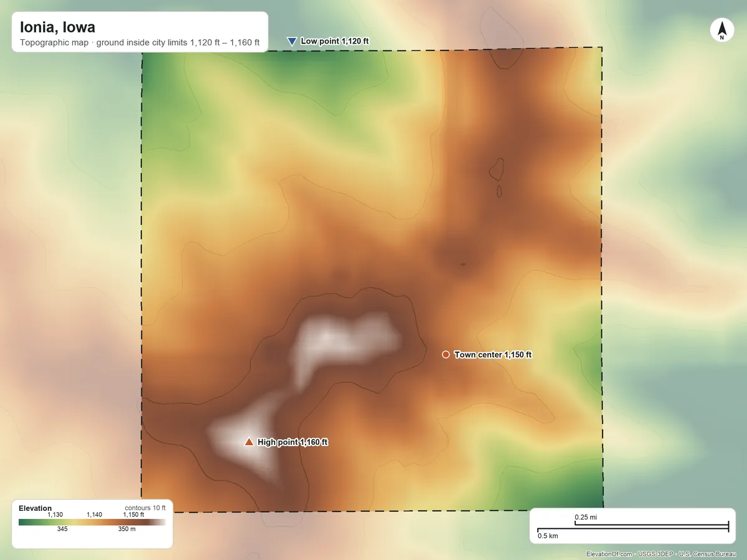Click the blue low point triangle marker
This screenshot has height=560, width=747.
(x=291, y=42)
